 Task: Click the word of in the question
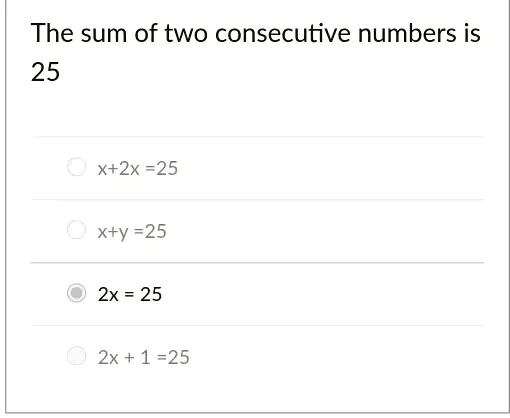(x=146, y=33)
